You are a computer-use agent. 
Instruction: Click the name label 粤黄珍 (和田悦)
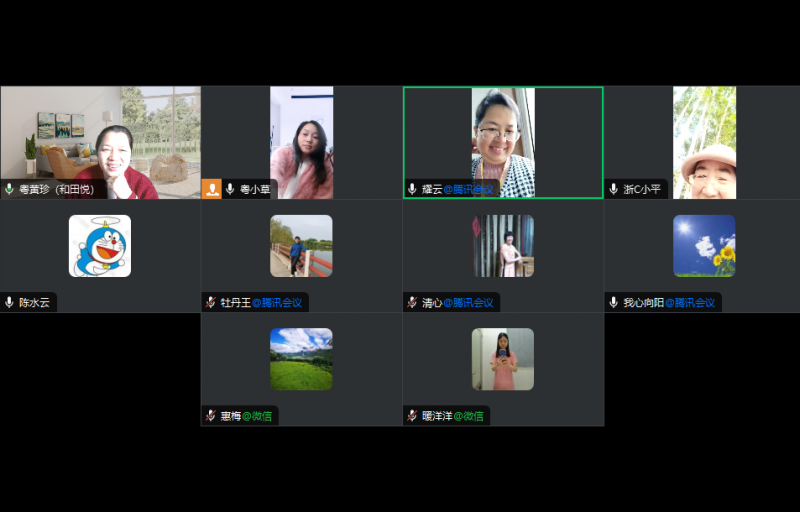[x=56, y=189]
